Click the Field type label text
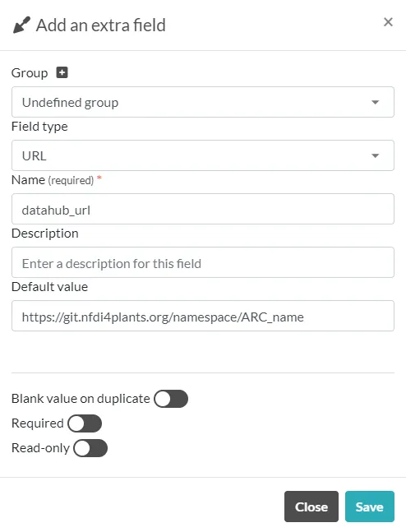This screenshot has width=406, height=532. coord(39,127)
